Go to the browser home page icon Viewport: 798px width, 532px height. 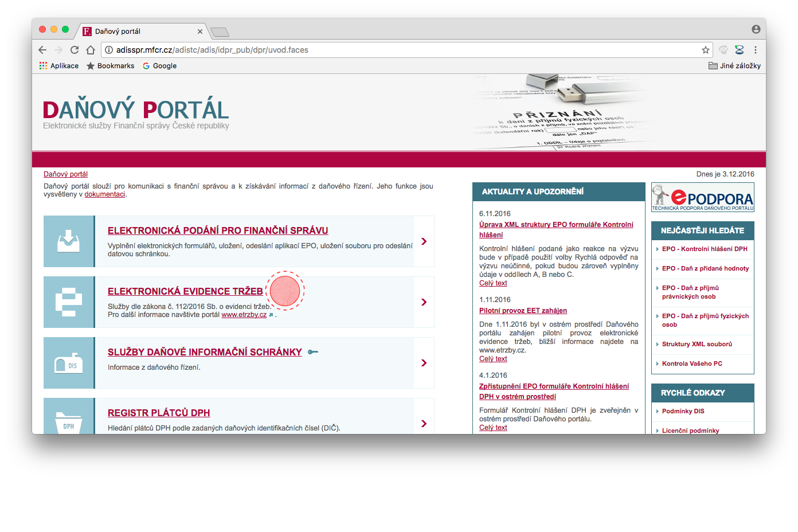tap(91, 50)
